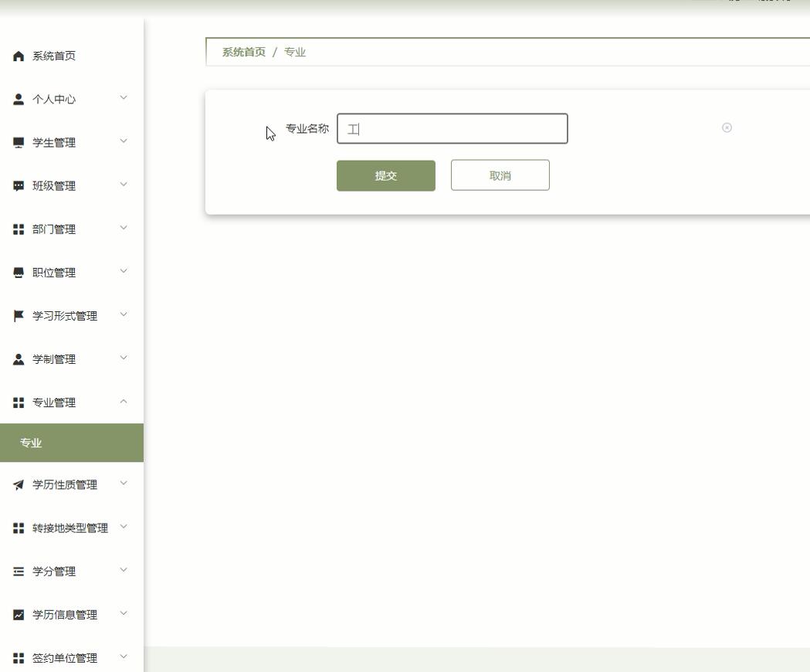Open the 学生管理 menu label
This screenshot has width=810, height=672.
(54, 143)
